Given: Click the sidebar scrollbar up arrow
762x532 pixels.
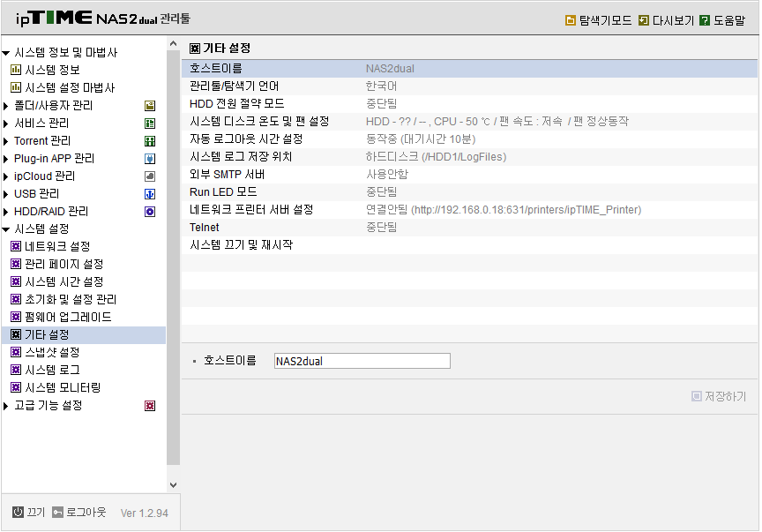Looking at the screenshot, I should pos(173,44).
